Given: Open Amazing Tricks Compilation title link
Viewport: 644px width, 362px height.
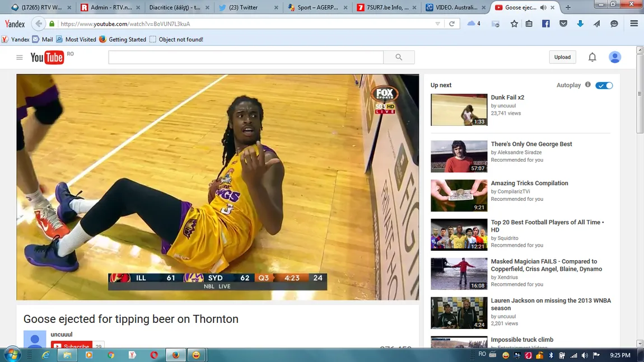Looking at the screenshot, I should coord(529,183).
